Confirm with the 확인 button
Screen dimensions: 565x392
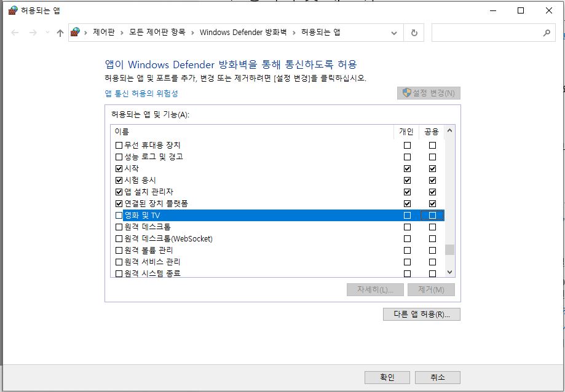(387, 377)
